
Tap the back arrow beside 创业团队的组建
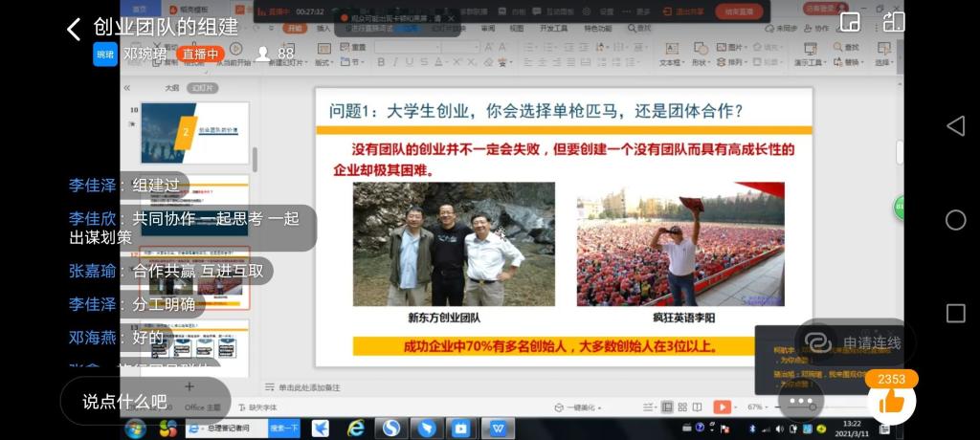click(74, 29)
